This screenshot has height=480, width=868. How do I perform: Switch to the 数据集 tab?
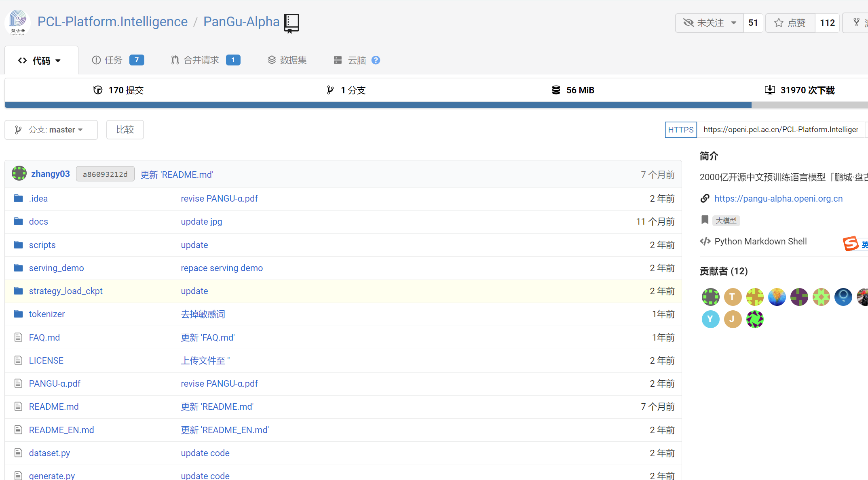pos(287,60)
